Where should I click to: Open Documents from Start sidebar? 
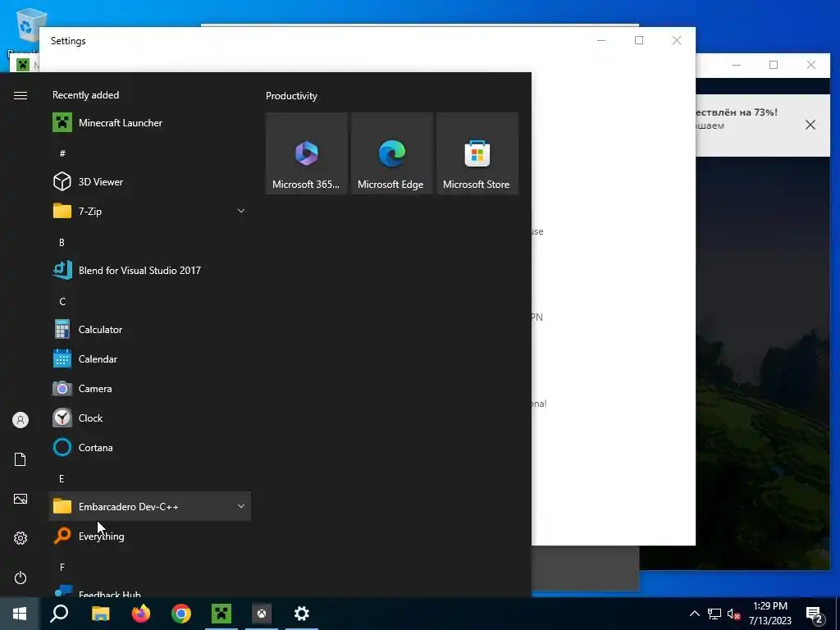(x=21, y=459)
